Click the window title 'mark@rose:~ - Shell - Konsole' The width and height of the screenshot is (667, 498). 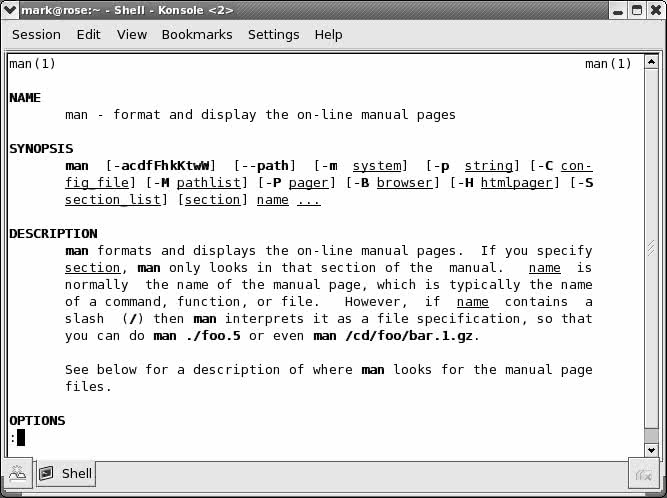pos(127,10)
